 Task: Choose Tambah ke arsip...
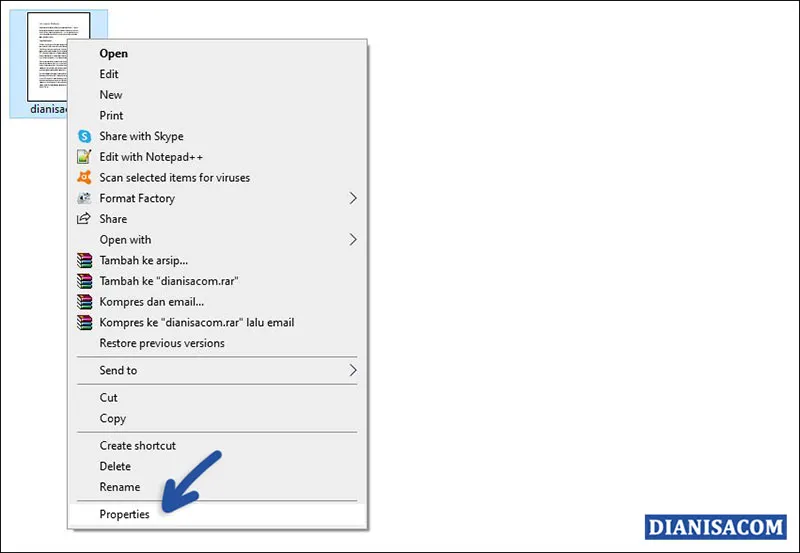tap(217, 260)
